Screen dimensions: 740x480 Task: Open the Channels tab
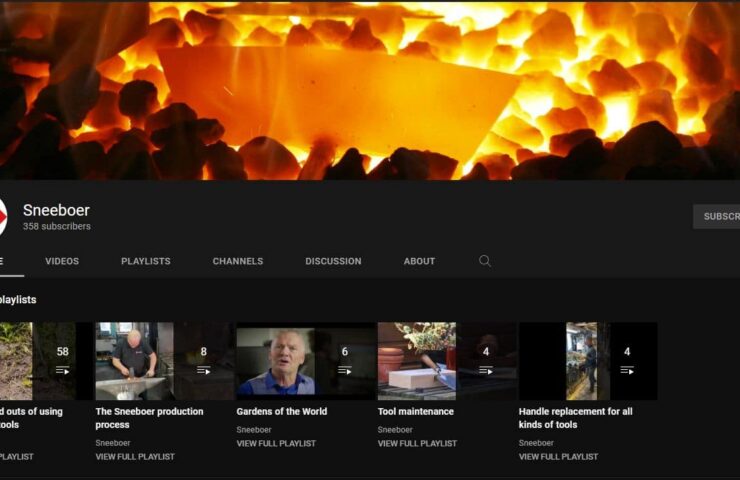tap(238, 261)
